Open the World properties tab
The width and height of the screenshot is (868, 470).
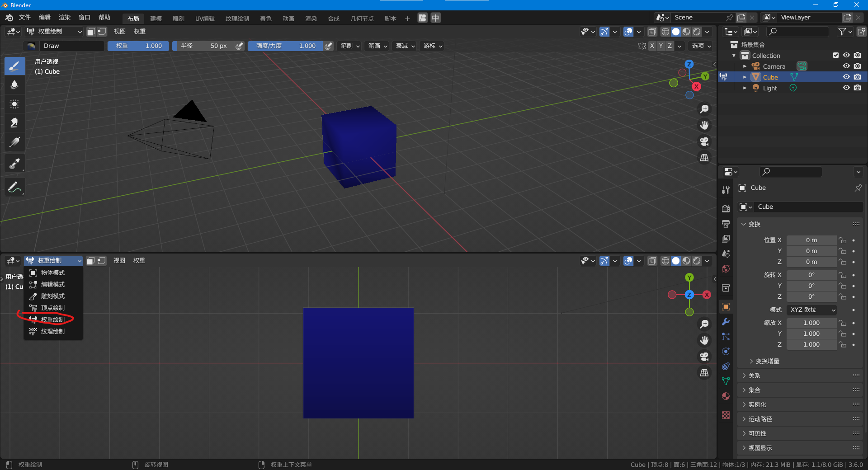pyautogui.click(x=726, y=268)
